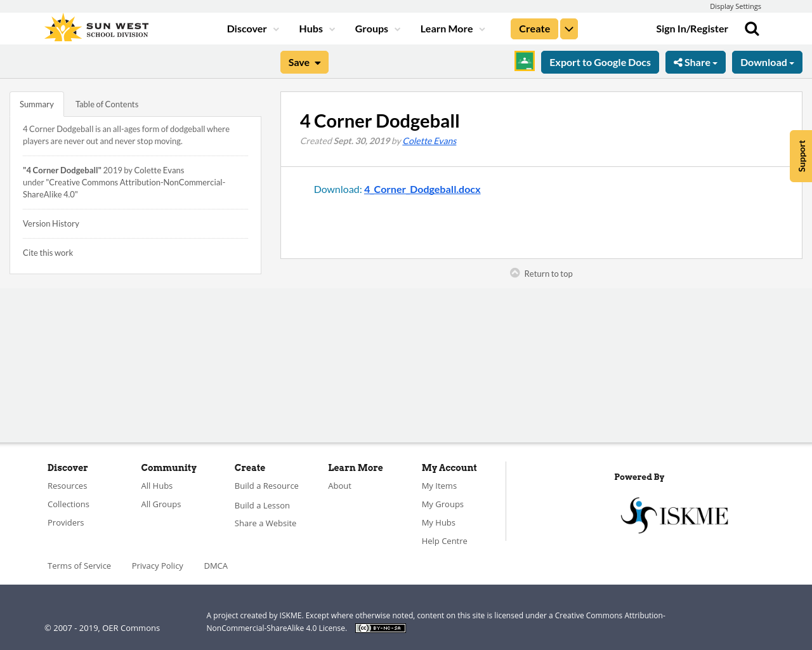Switch to the Table of Contents tab

point(107,103)
